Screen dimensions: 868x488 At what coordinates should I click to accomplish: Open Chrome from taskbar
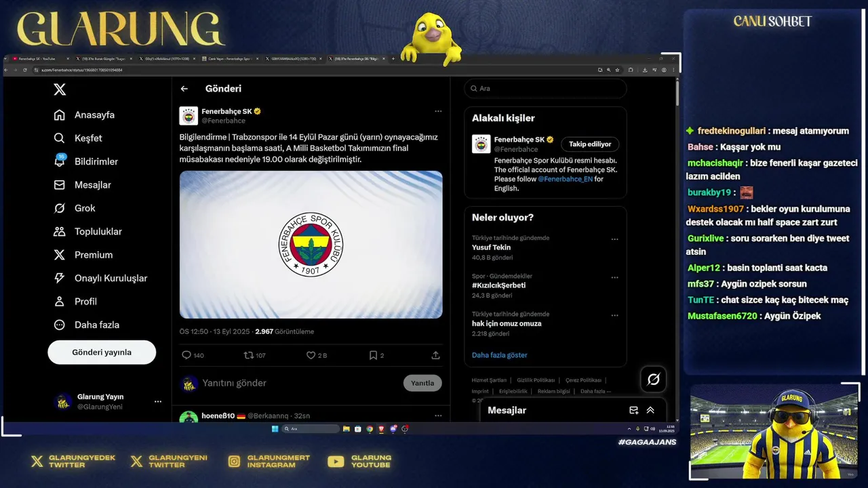(370, 429)
